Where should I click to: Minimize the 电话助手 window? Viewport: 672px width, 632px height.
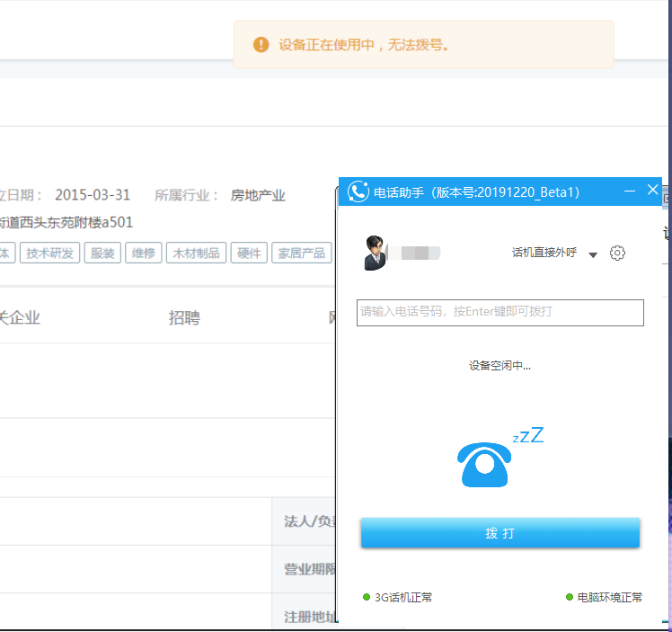click(x=630, y=191)
